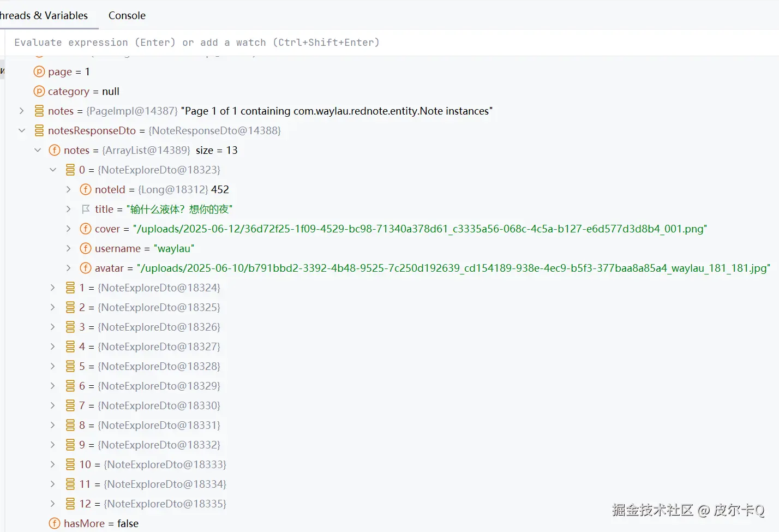Click the field icon beside hasMore
Viewport: 779px width, 532px height.
(x=55, y=523)
